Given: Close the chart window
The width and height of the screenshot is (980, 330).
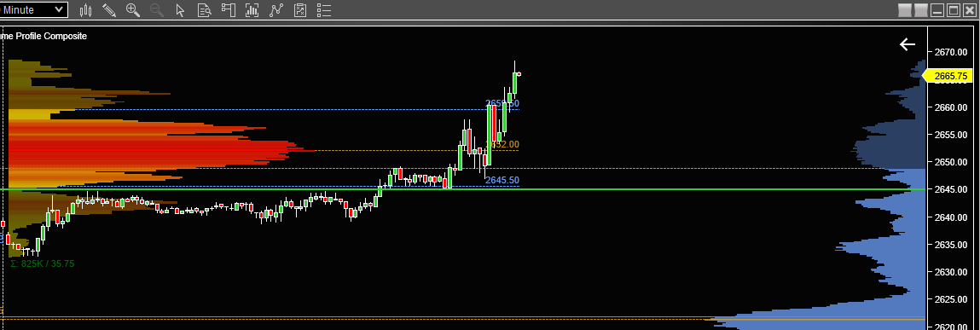Looking at the screenshot, I should tap(970, 10).
